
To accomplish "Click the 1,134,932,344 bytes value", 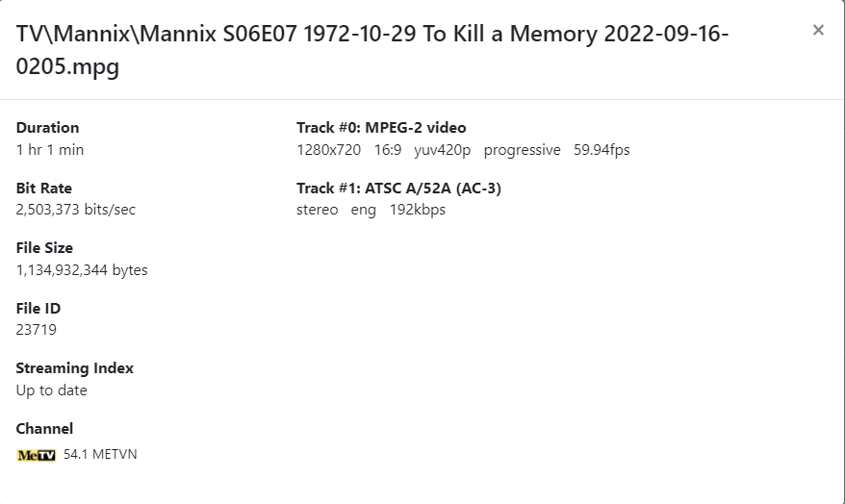I will pos(82,270).
